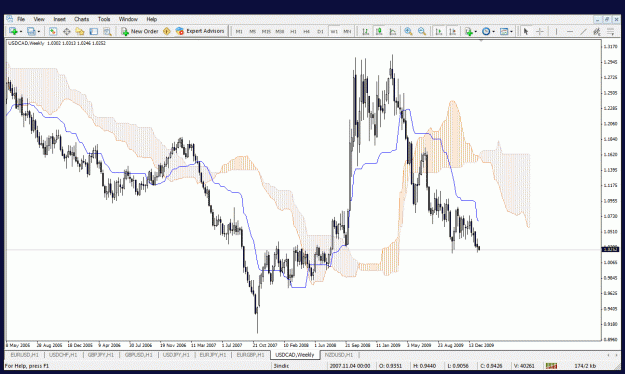The width and height of the screenshot is (625, 374).
Task: Open the New Chart tool
Action: tap(13, 31)
